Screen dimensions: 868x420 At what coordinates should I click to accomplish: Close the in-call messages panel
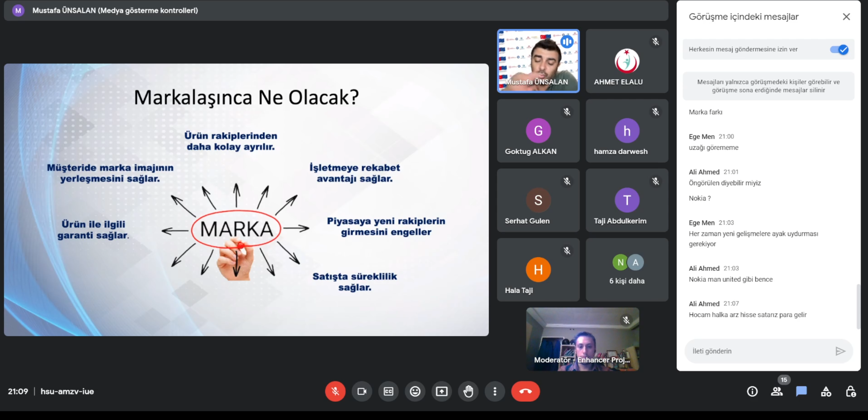point(846,17)
